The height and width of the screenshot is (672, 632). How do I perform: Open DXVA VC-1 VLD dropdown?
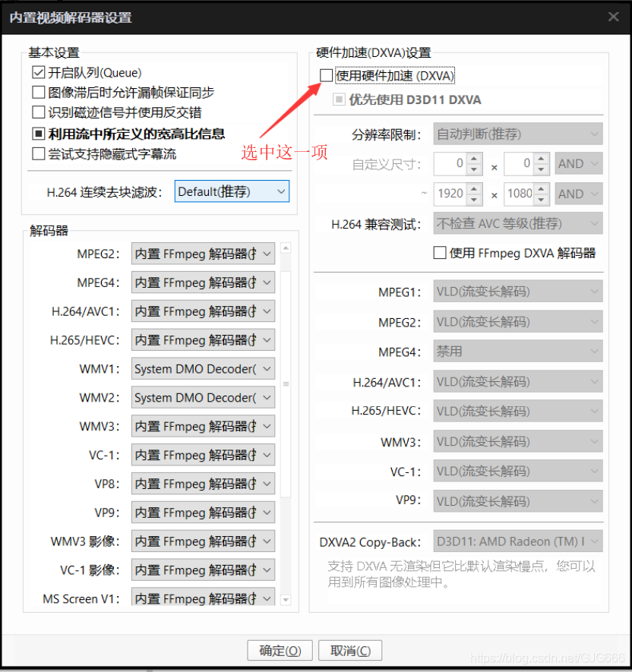518,471
